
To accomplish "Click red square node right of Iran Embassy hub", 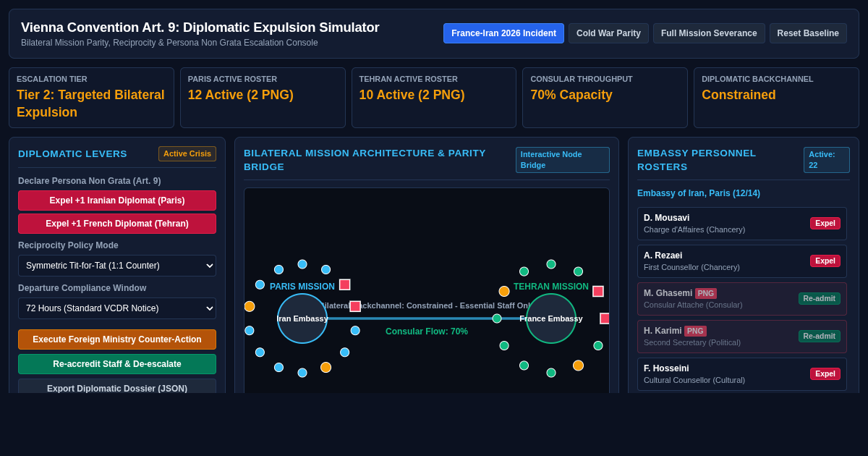I will pyautogui.click(x=355, y=306).
